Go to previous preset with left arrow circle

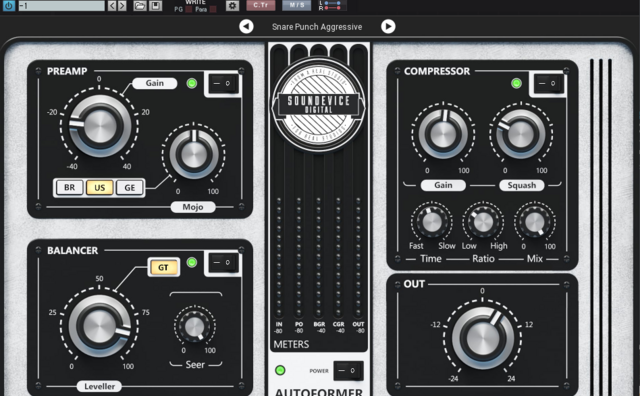coord(246,27)
